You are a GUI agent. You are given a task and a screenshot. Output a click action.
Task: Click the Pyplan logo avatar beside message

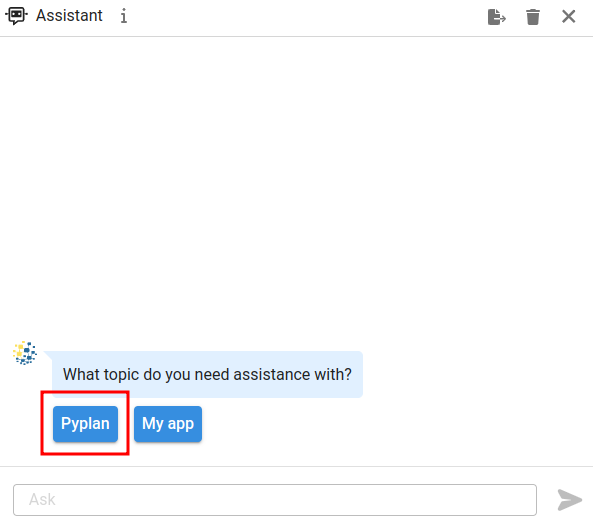(25, 353)
